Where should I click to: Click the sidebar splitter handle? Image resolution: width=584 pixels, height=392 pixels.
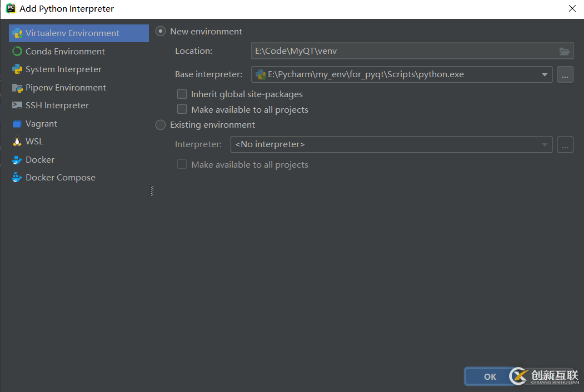coord(152,191)
